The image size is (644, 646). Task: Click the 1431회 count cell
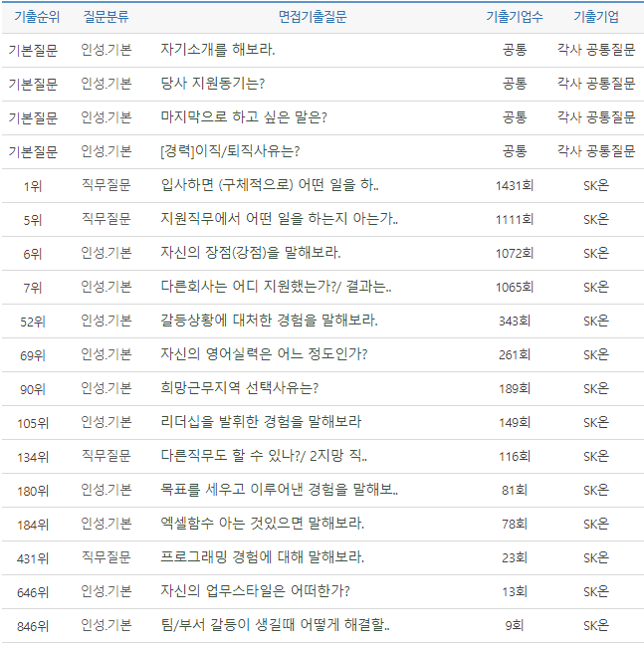[515, 185]
